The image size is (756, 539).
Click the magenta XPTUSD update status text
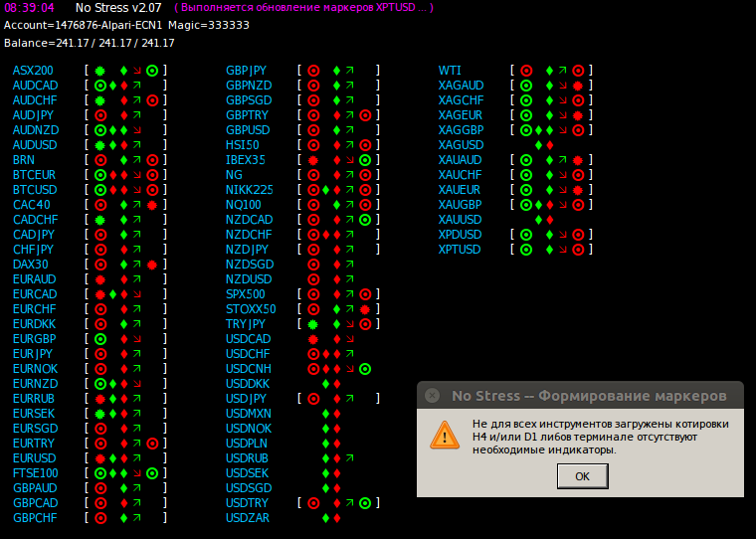point(303,8)
